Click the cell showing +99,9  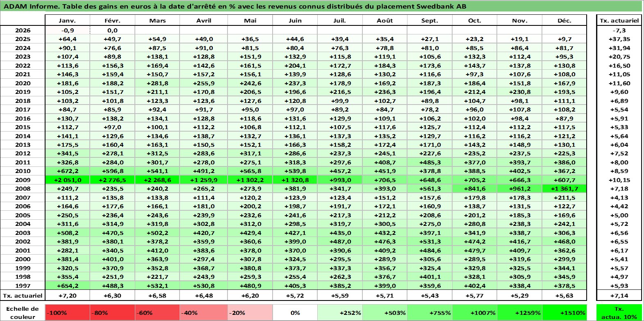340,101
